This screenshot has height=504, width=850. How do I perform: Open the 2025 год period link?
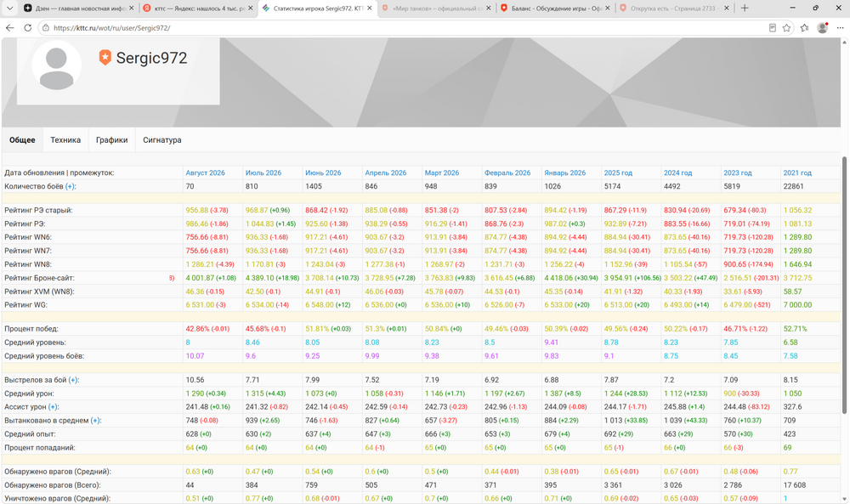(618, 173)
